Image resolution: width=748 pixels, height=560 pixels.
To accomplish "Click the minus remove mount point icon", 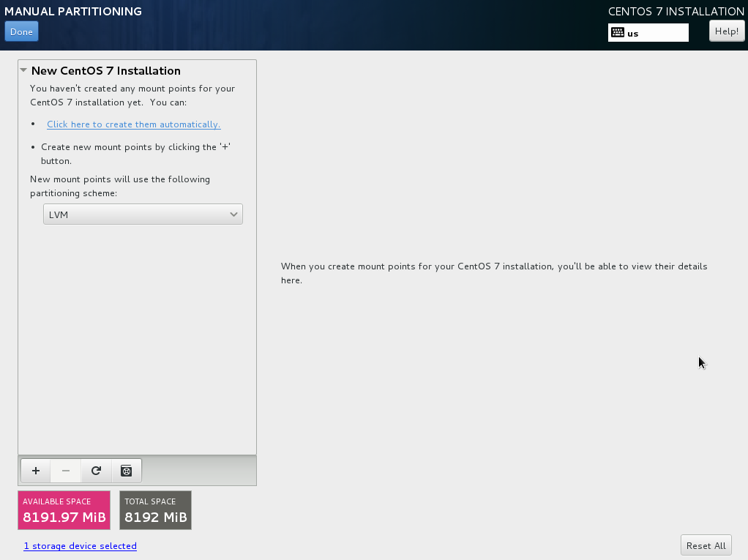I will coord(66,471).
